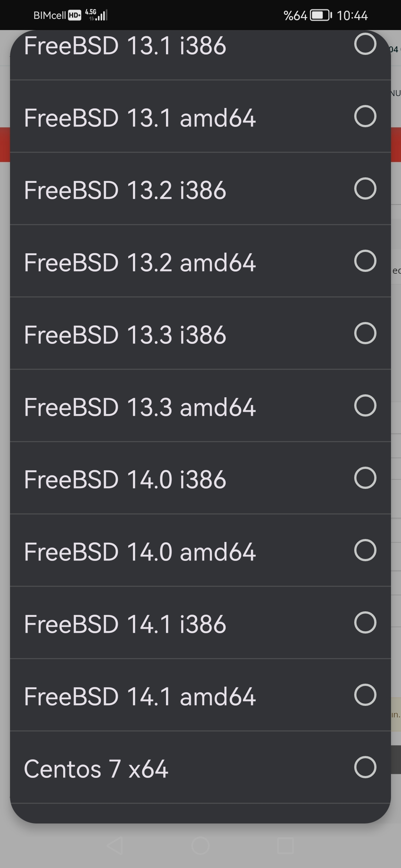Pick the FreeBSD 14.0 amd64 radio button
The image size is (401, 868).
coord(365,550)
